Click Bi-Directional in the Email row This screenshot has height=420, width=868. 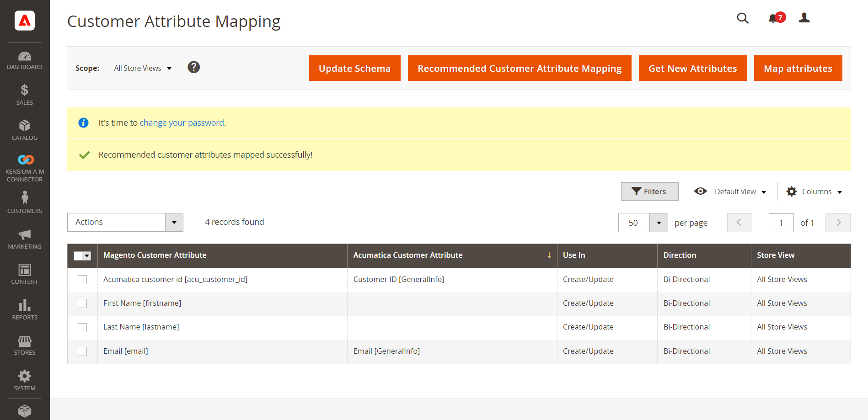tap(686, 351)
